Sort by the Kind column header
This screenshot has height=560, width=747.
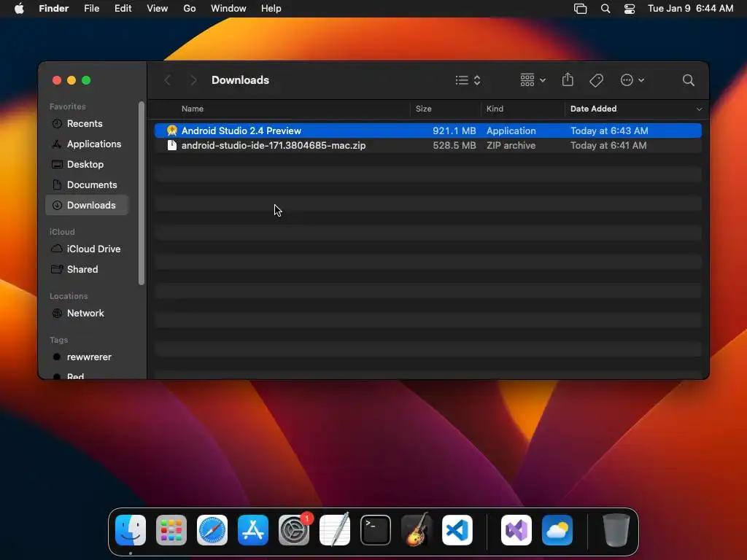(495, 109)
